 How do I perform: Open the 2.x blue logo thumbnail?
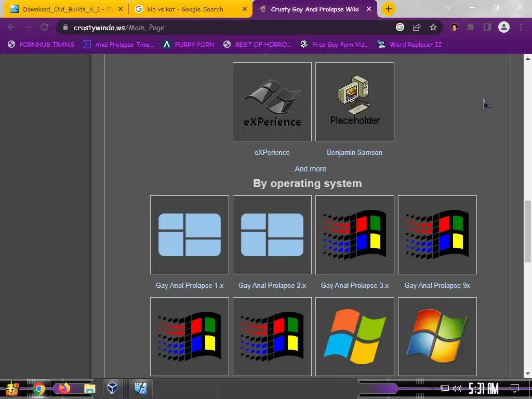(x=272, y=235)
